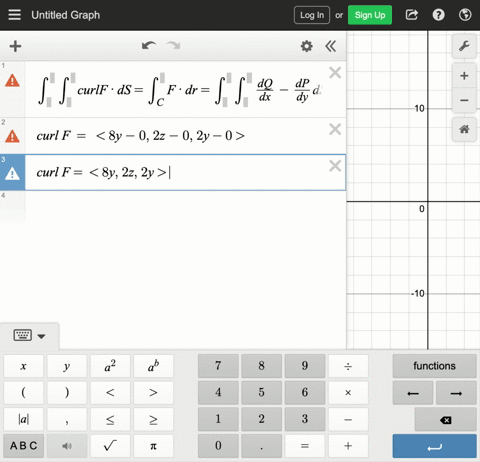Switch to the ABC letter keyboard
This screenshot has height=462, width=480.
(x=23, y=446)
